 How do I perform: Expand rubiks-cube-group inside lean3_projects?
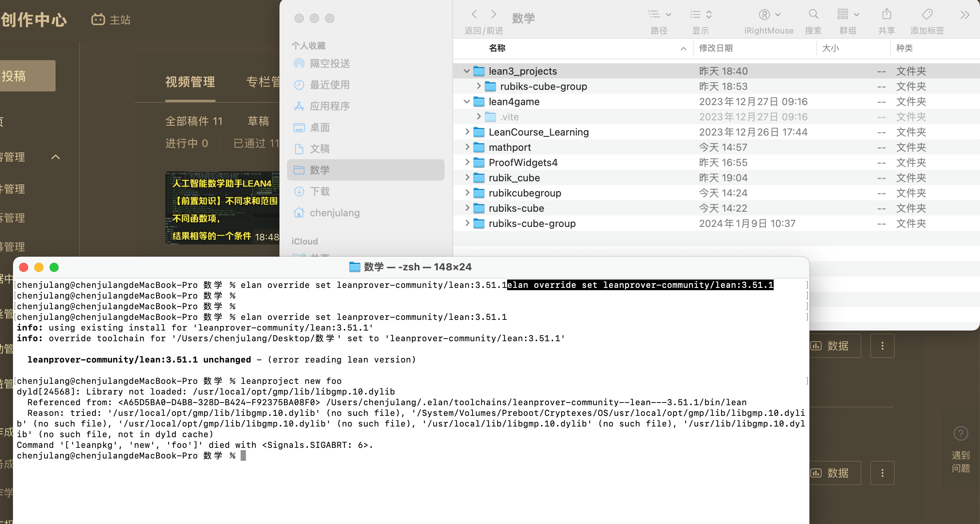[x=479, y=86]
